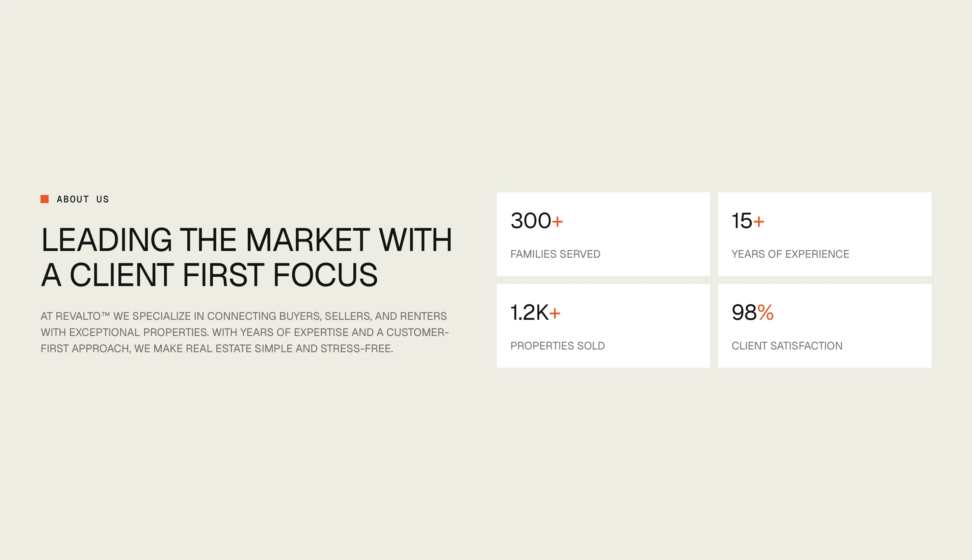Screen dimensions: 972x560
Task: Open the Properties Sold card
Action: (603, 326)
